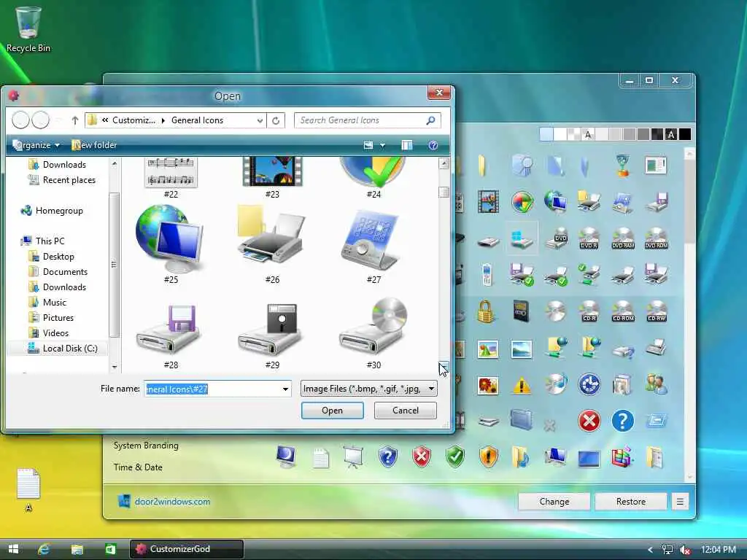The height and width of the screenshot is (560, 747).
Task: Select the DVD-RAM drive icon
Action: 623,238
